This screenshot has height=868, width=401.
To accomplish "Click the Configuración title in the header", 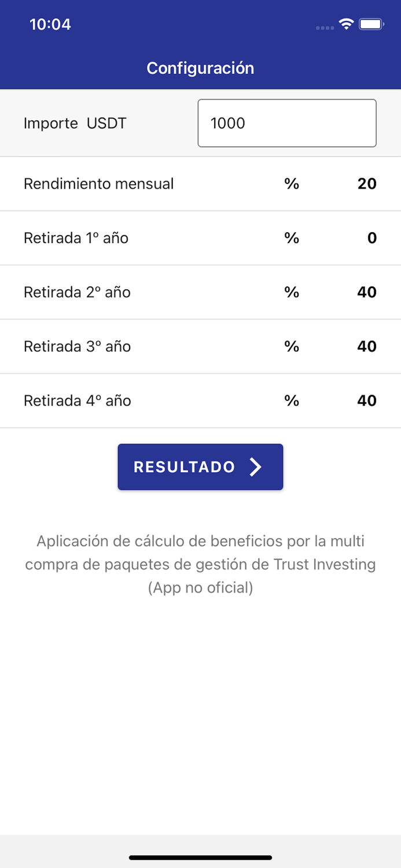I will click(x=200, y=68).
